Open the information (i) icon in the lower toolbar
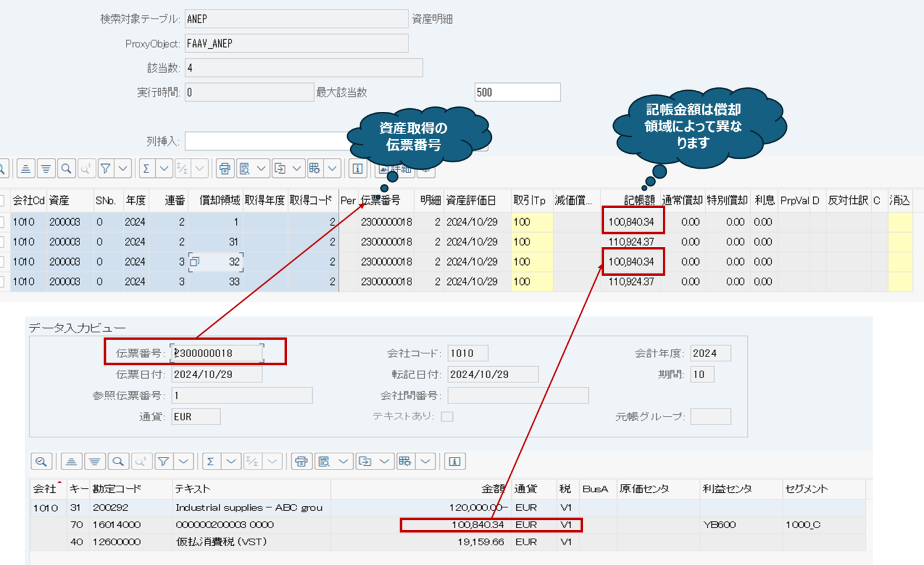 [x=455, y=461]
